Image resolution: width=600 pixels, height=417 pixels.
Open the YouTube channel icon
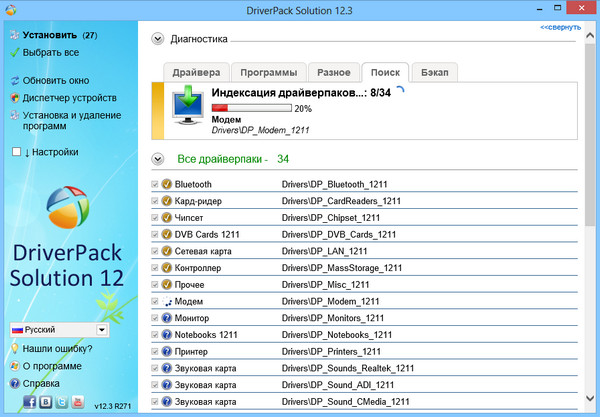[79, 402]
